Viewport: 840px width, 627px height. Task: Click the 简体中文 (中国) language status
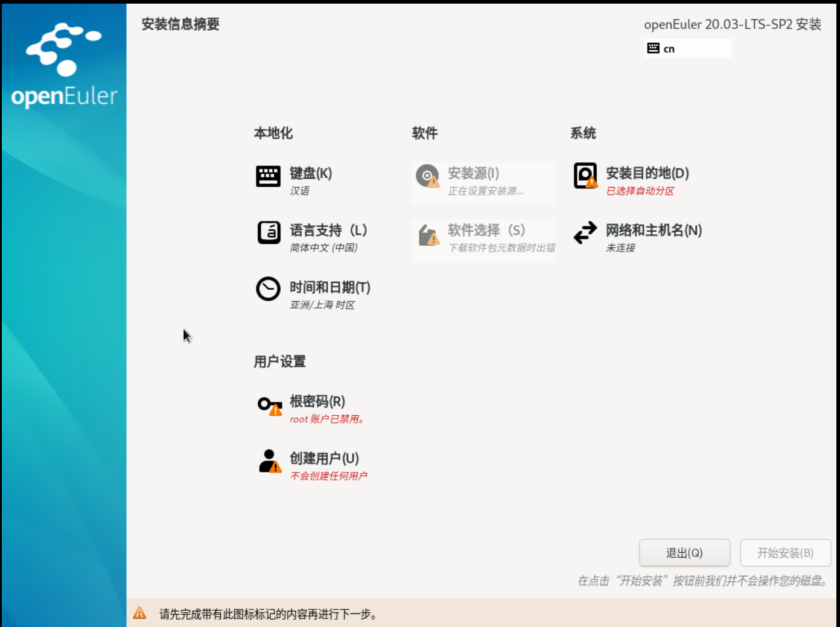(x=324, y=247)
